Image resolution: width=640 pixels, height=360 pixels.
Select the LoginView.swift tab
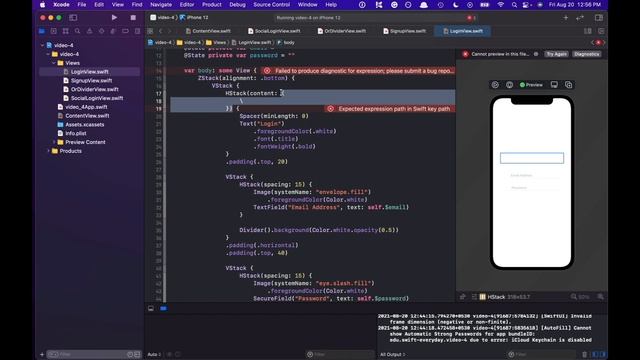[x=463, y=31]
